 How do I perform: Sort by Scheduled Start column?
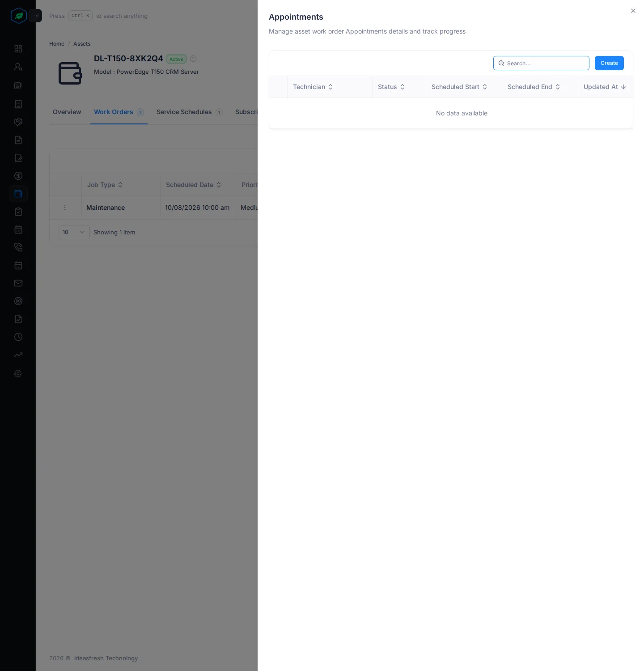click(x=459, y=87)
